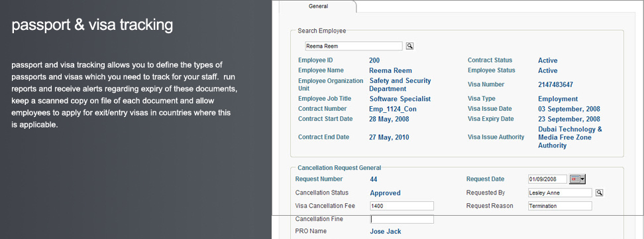
Task: Click the Cancellation Fine input field
Action: (x=402, y=219)
